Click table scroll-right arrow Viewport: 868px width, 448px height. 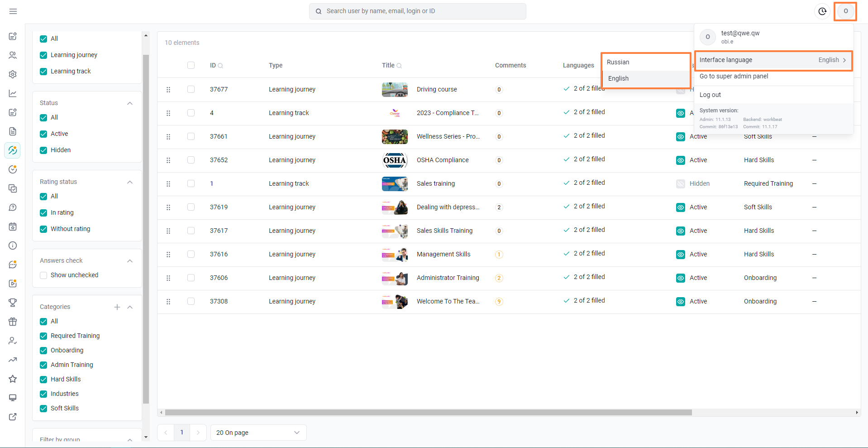(x=857, y=413)
